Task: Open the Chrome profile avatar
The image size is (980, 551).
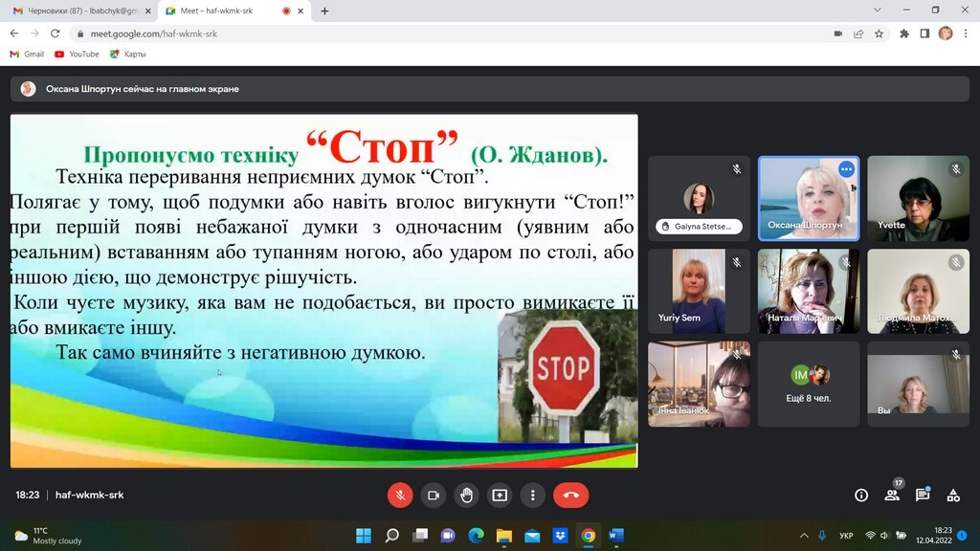Action: [946, 33]
